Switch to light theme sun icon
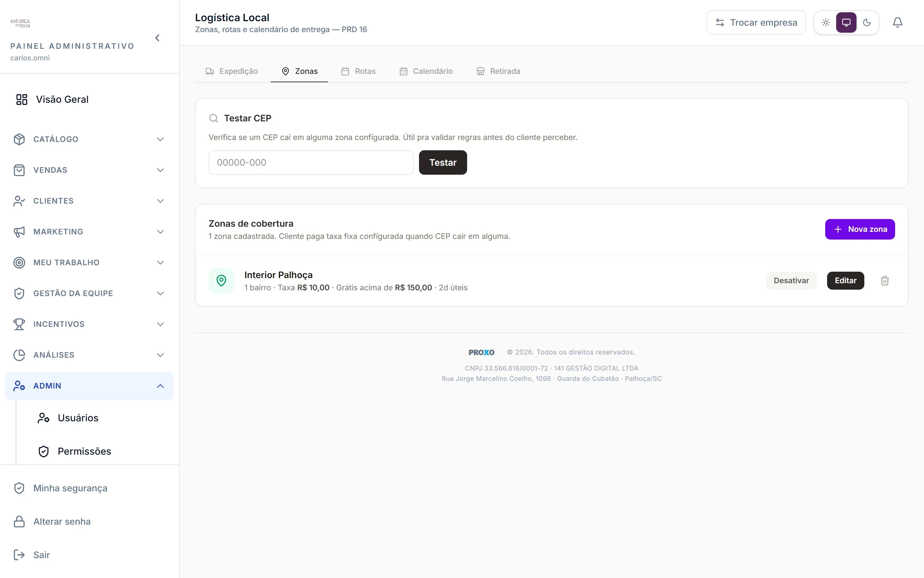The width and height of the screenshot is (924, 578). [x=826, y=22]
